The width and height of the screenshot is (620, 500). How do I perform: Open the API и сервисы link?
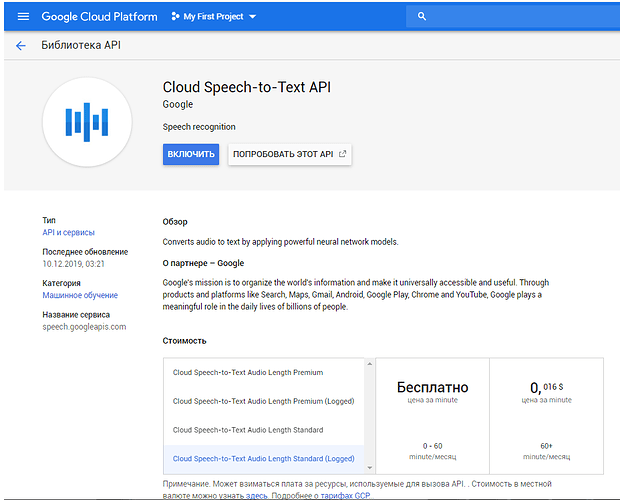point(68,232)
